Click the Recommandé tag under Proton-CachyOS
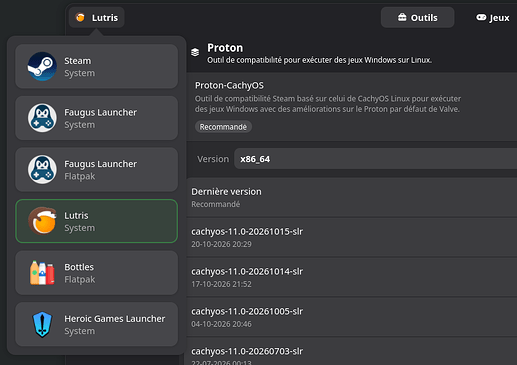This screenshot has width=517, height=365. 223,127
